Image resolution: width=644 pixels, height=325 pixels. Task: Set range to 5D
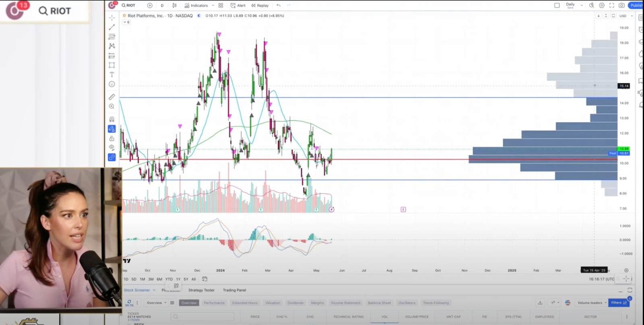point(134,279)
